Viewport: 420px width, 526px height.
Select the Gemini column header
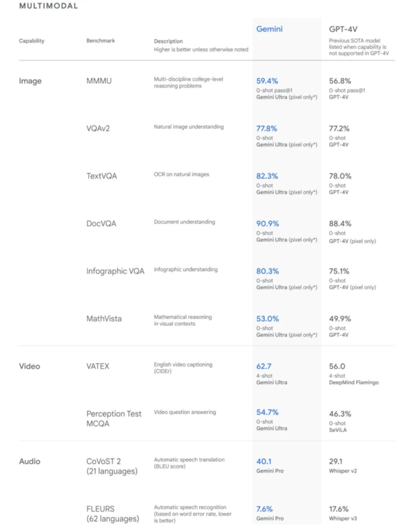click(x=269, y=29)
